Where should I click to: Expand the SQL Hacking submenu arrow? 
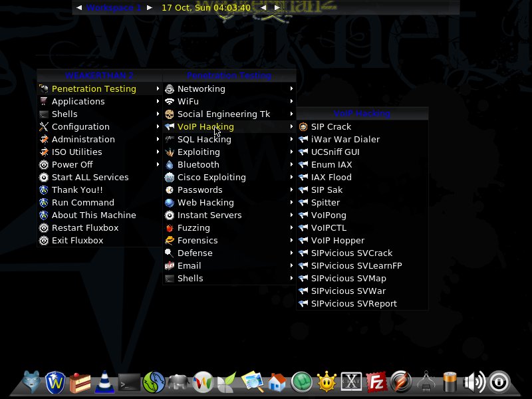(x=291, y=139)
